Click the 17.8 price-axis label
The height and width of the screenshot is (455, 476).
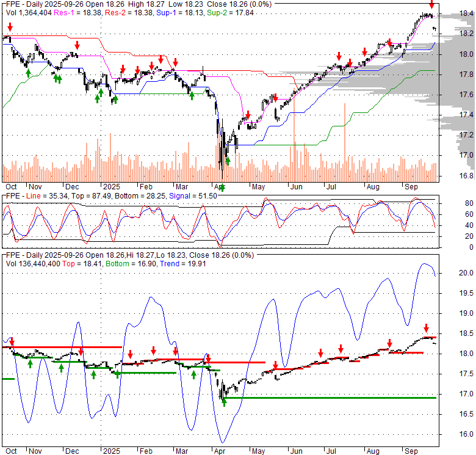pyautogui.click(x=466, y=75)
